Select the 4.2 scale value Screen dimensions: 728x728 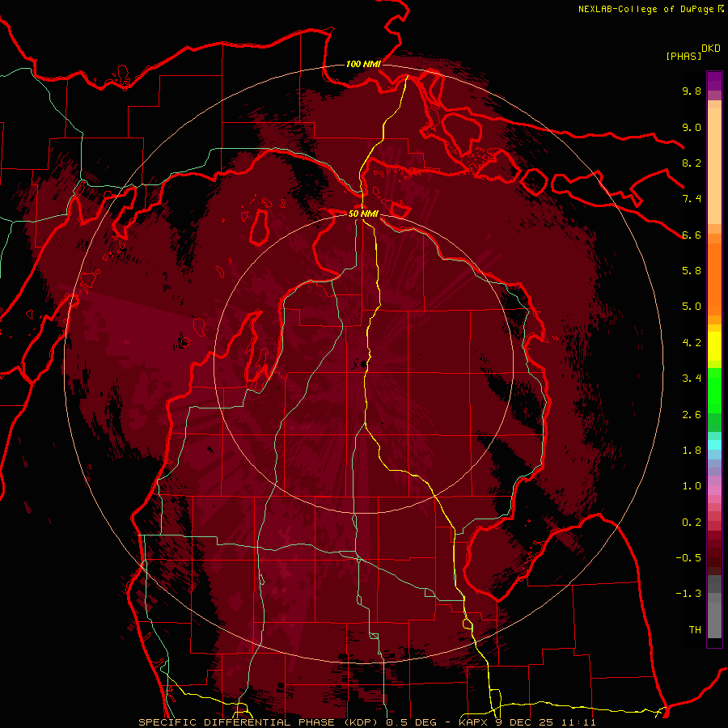692,343
